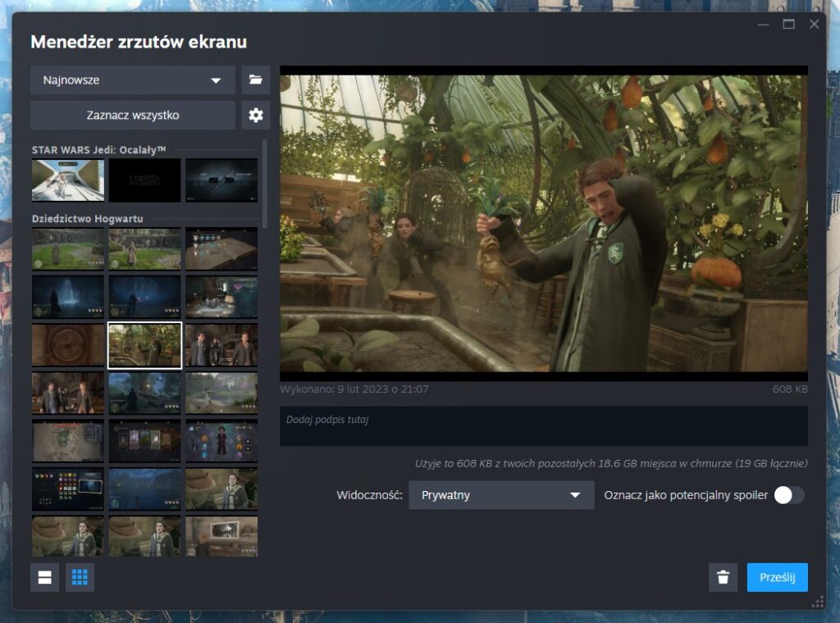Select highlighted greenhouse mandrake thumbnail
Image resolution: width=840 pixels, height=623 pixels.
pos(144,345)
